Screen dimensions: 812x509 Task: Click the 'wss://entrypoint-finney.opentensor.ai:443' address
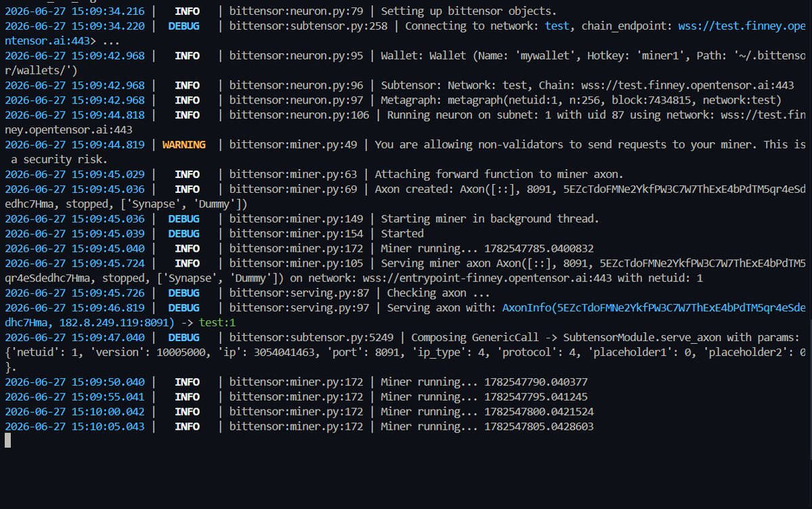tap(487, 278)
